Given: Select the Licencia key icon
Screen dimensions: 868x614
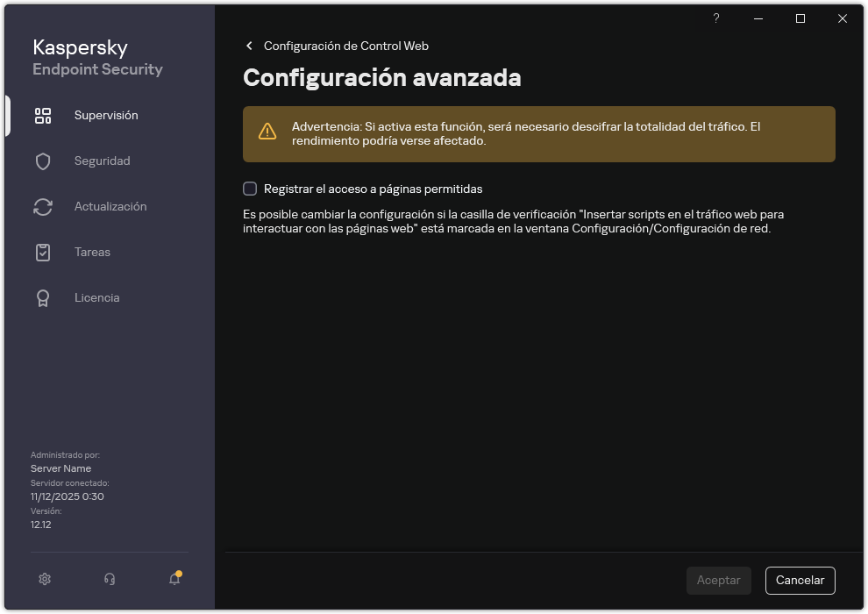Looking at the screenshot, I should 43,297.
